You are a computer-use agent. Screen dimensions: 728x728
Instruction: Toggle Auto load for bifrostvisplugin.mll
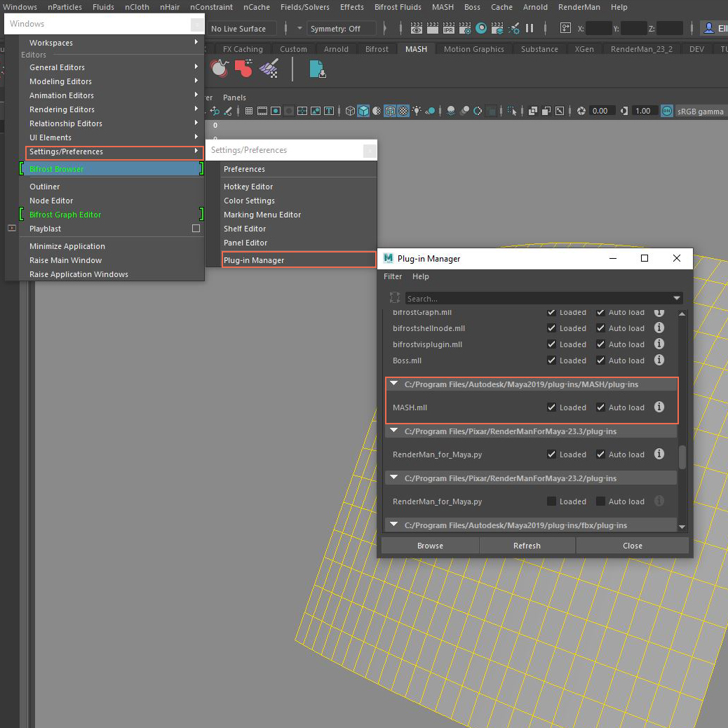pyautogui.click(x=600, y=344)
